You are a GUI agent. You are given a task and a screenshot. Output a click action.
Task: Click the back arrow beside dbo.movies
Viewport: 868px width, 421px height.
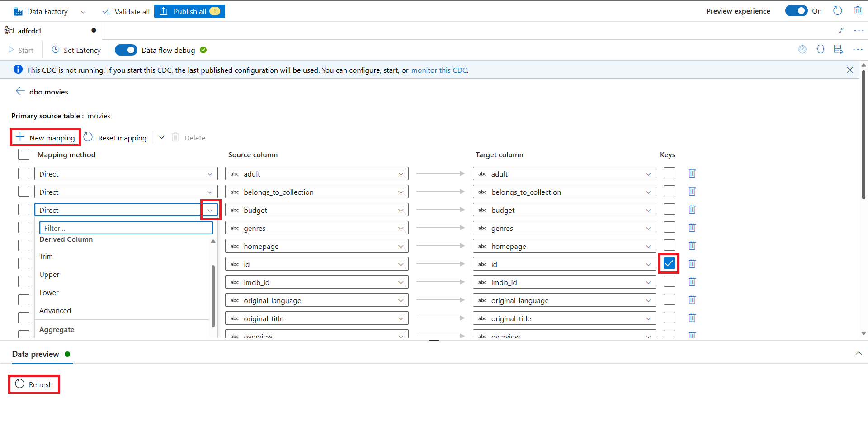coord(20,91)
